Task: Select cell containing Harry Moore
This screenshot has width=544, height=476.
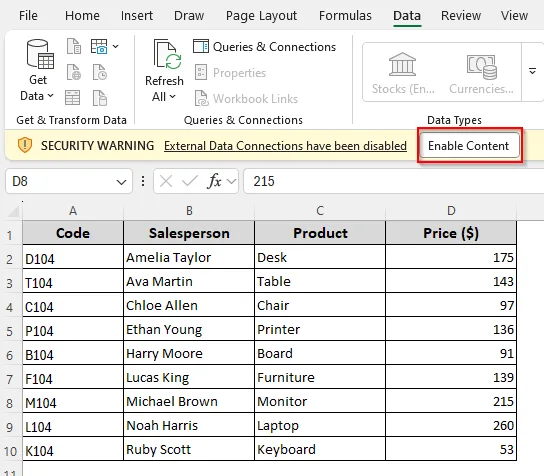Action: pos(189,353)
